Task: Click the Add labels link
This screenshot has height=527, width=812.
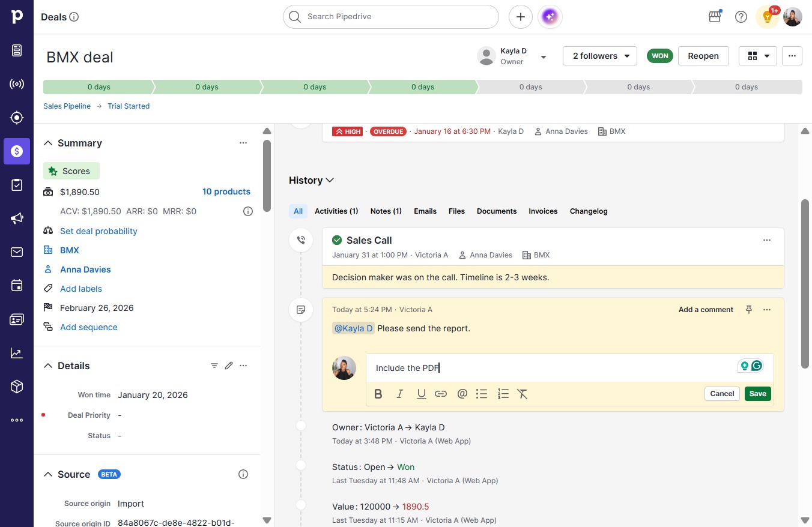Action: [x=81, y=289]
